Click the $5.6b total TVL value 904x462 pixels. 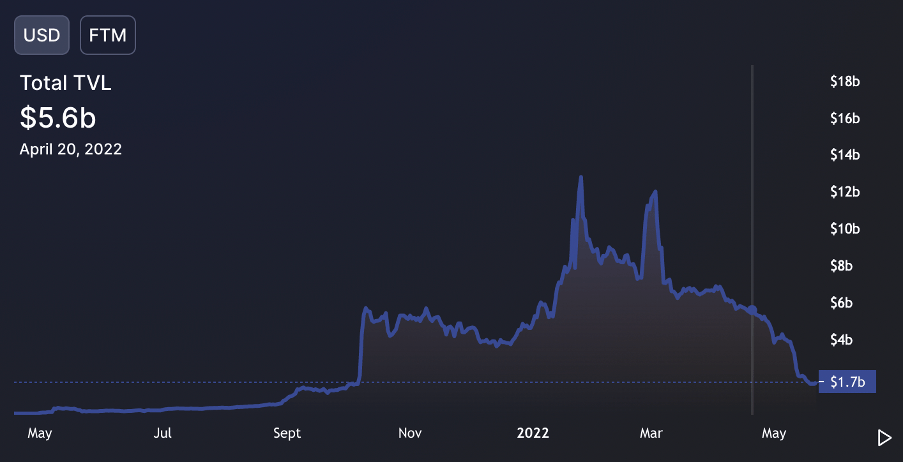pos(58,118)
